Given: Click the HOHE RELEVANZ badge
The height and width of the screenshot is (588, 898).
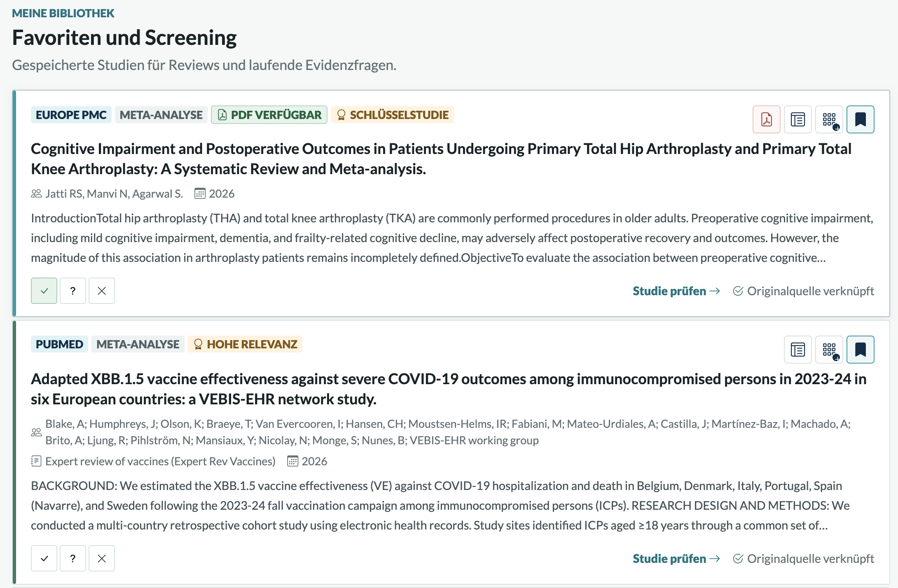Looking at the screenshot, I should [245, 344].
